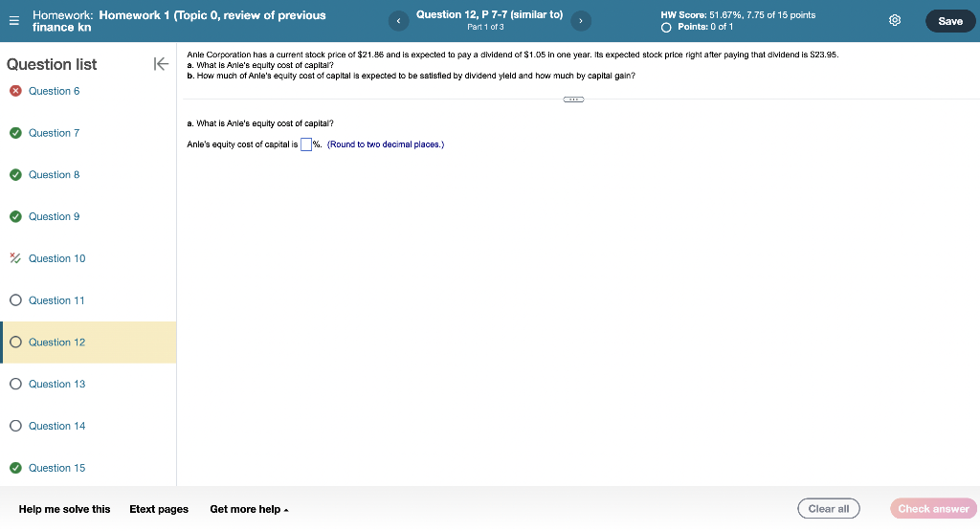This screenshot has height=531, width=980.
Task: Click Help me solve this
Action: click(x=64, y=509)
